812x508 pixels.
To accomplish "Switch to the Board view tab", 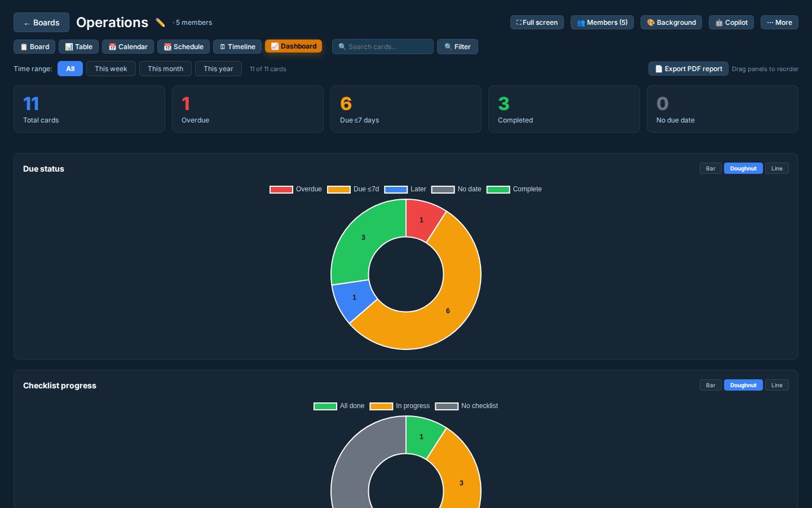I will coord(34,47).
